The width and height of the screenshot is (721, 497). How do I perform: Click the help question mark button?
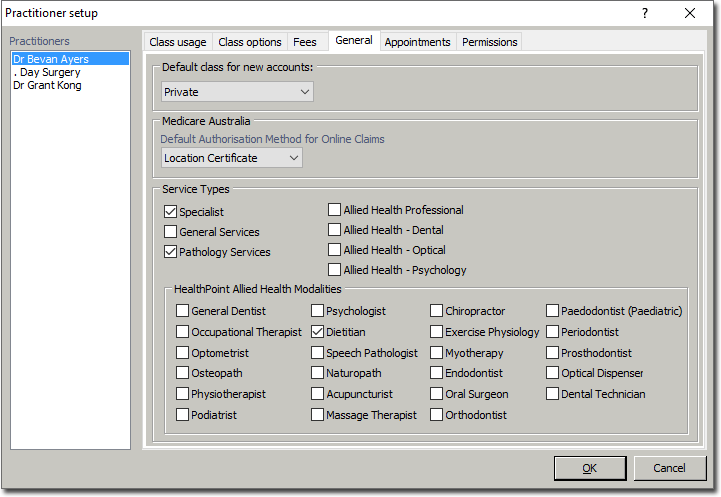(644, 13)
